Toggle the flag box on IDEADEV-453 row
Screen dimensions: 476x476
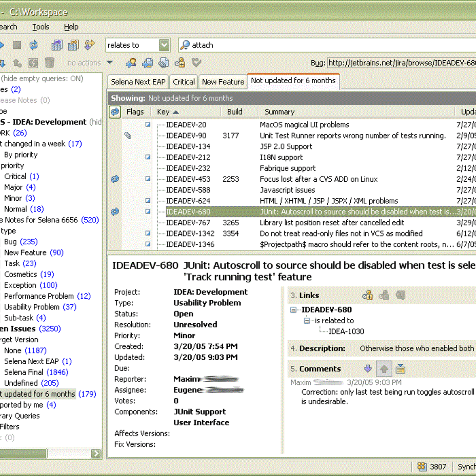pos(148,179)
